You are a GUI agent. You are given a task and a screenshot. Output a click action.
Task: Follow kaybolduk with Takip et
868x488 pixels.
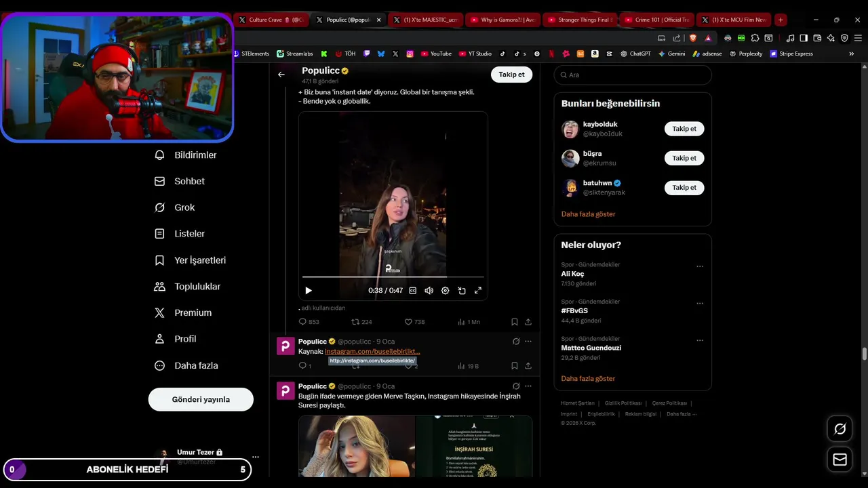[x=684, y=129]
